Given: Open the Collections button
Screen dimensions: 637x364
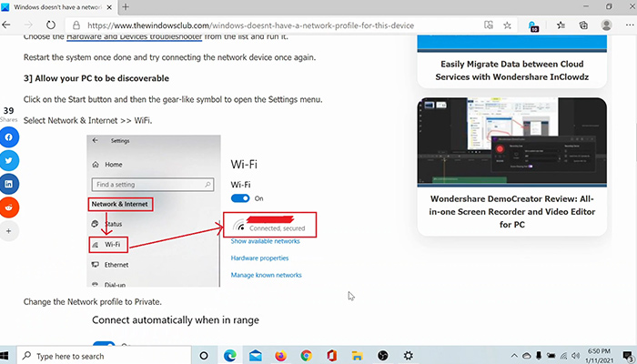Looking at the screenshot, I should [583, 25].
